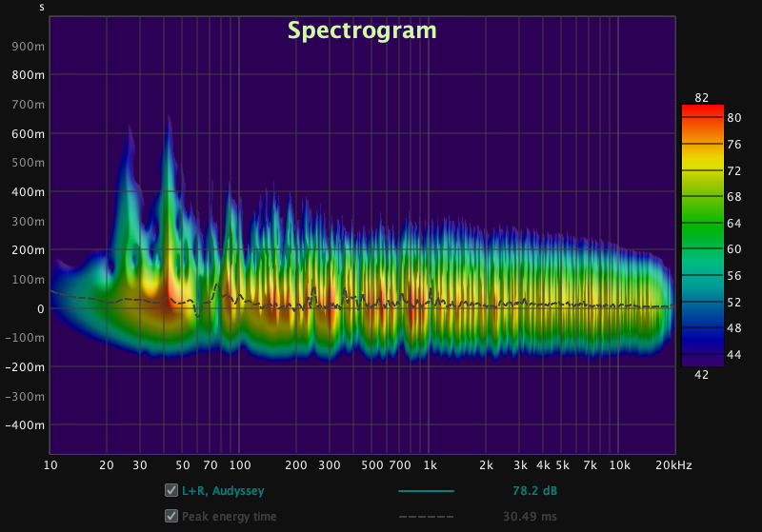
Task: Click the green 64 dB band on scale
Action: pyautogui.click(x=702, y=223)
